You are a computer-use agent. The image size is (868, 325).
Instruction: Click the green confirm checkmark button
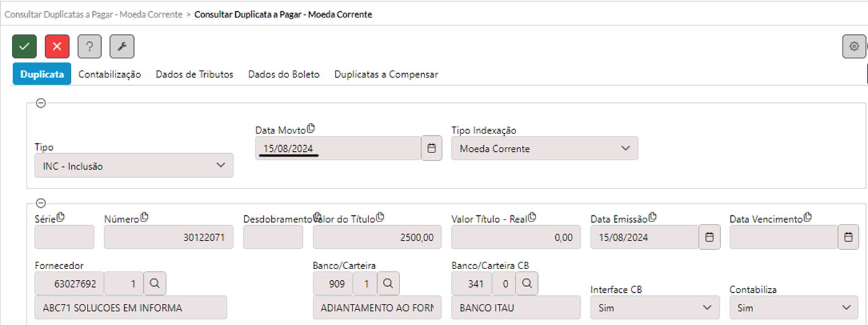24,47
